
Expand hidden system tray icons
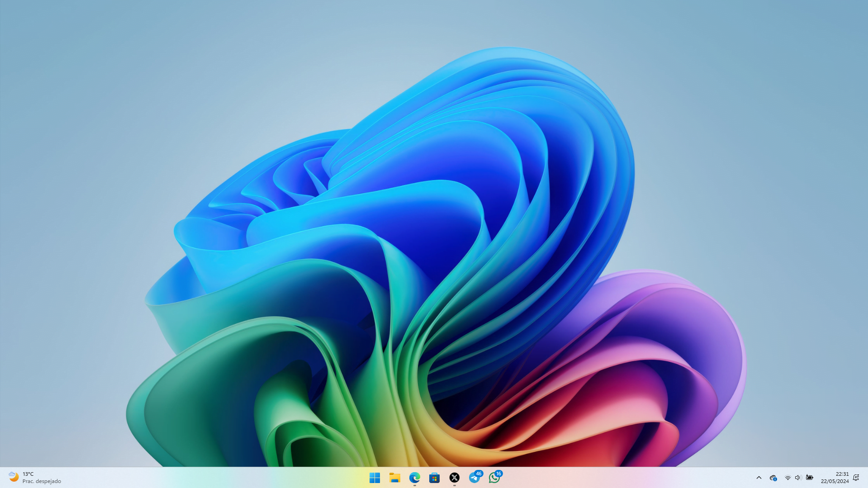759,478
